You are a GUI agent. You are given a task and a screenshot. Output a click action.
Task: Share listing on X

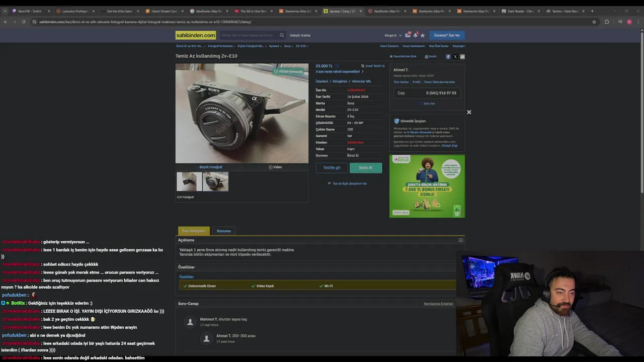point(455,57)
